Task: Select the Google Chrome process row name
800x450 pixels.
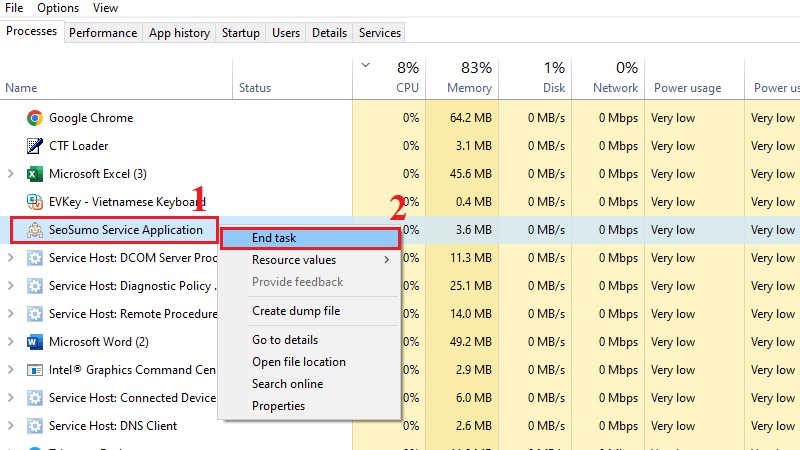Action: click(x=91, y=118)
